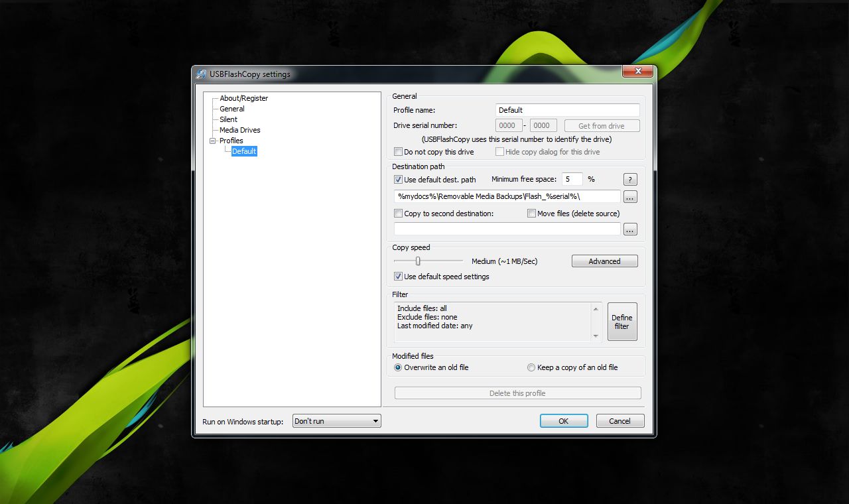Browse for the second destination path
The image size is (849, 504).
click(630, 229)
